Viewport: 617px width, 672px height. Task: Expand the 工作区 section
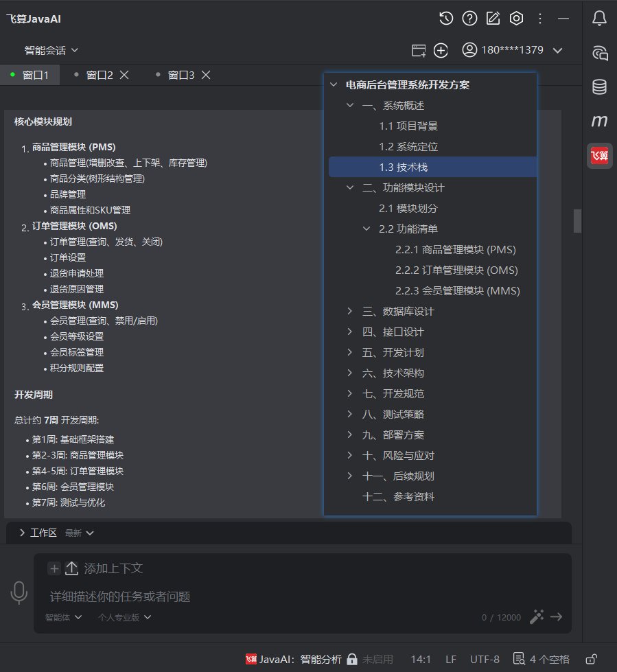point(22,533)
